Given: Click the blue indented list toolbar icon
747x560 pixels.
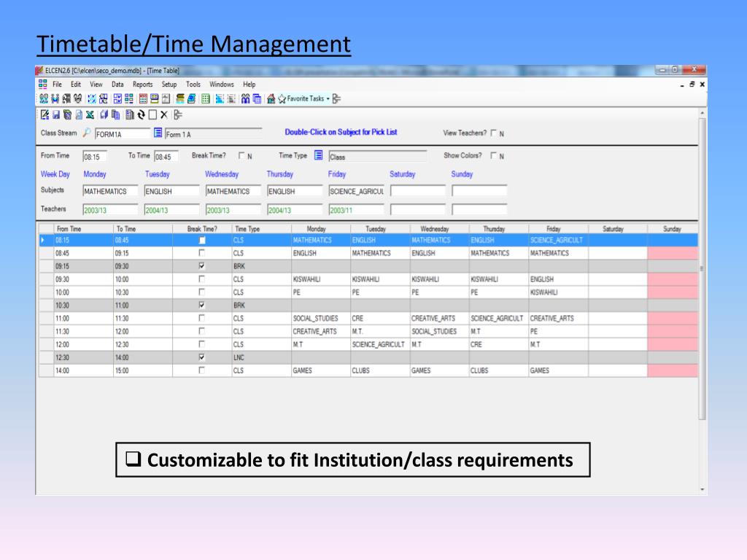Looking at the screenshot, I should [x=219, y=98].
